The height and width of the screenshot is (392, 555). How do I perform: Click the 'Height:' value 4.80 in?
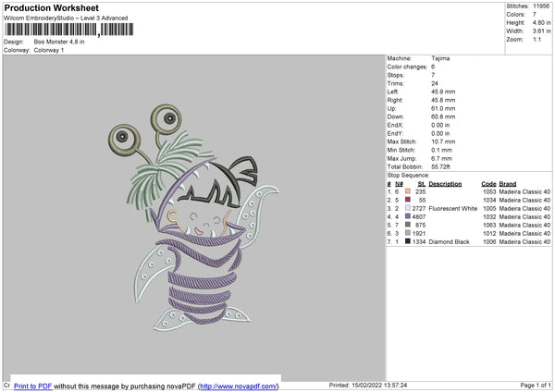(x=541, y=22)
